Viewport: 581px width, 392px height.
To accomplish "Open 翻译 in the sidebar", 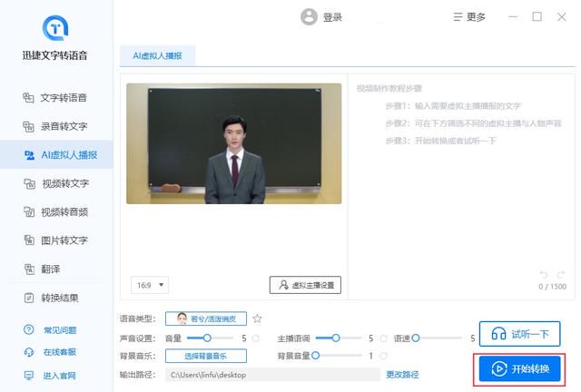I will point(43,269).
